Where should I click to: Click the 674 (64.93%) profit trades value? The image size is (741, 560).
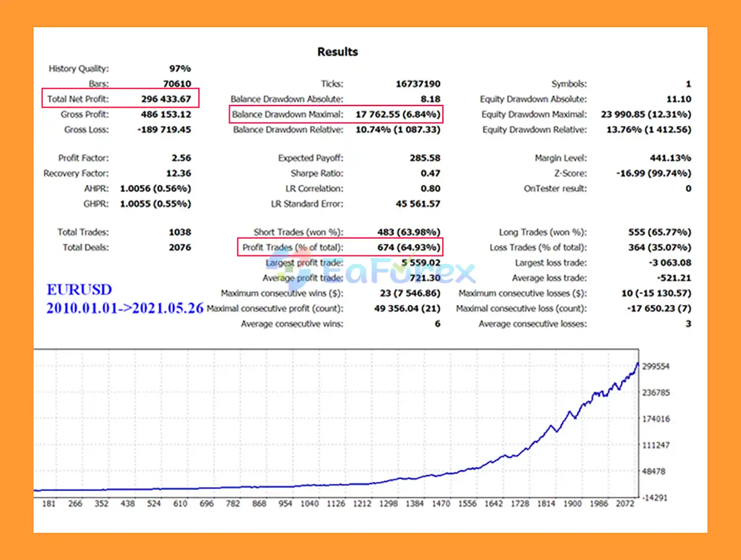click(409, 247)
